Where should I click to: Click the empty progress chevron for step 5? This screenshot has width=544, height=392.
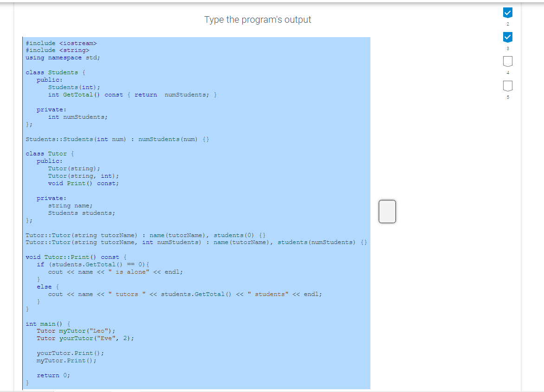[508, 85]
